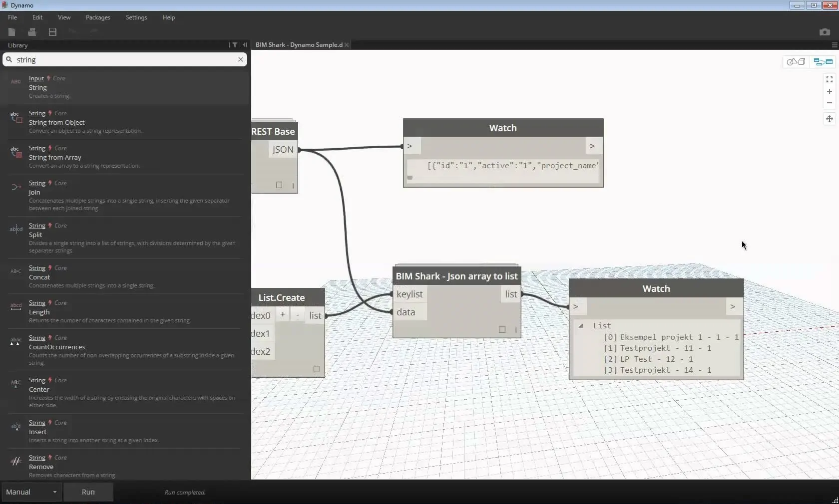
Task: Open String category link above Join
Action: [x=37, y=183]
